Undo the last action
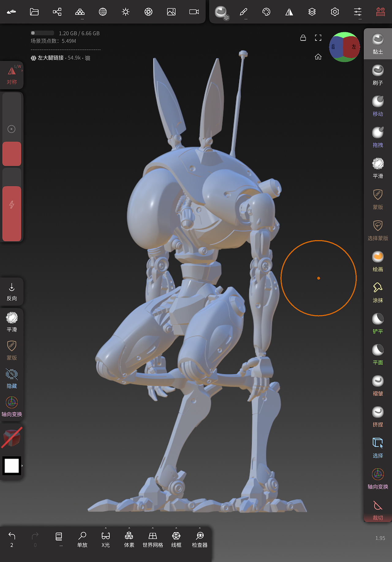 pyautogui.click(x=12, y=540)
